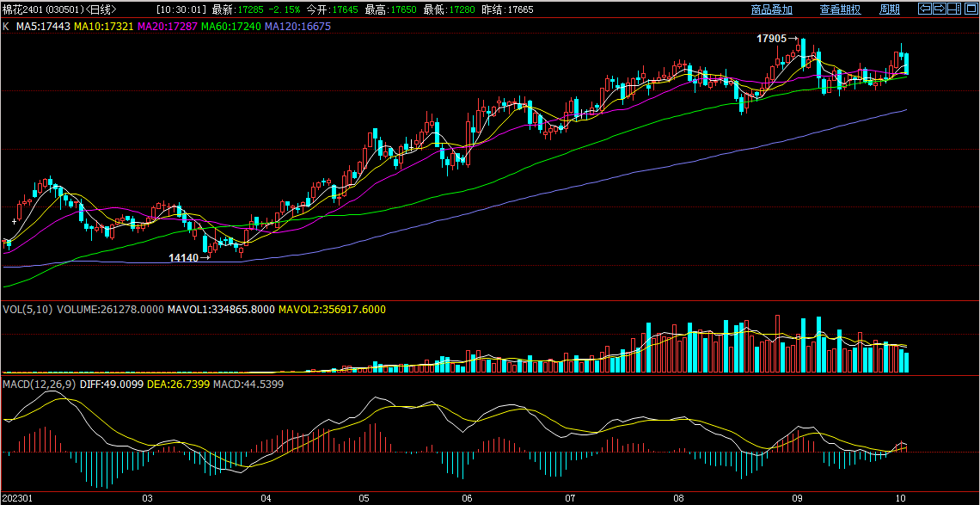The image size is (980, 505).
Task: Open 商品叠加 overlay link
Action: click(772, 9)
